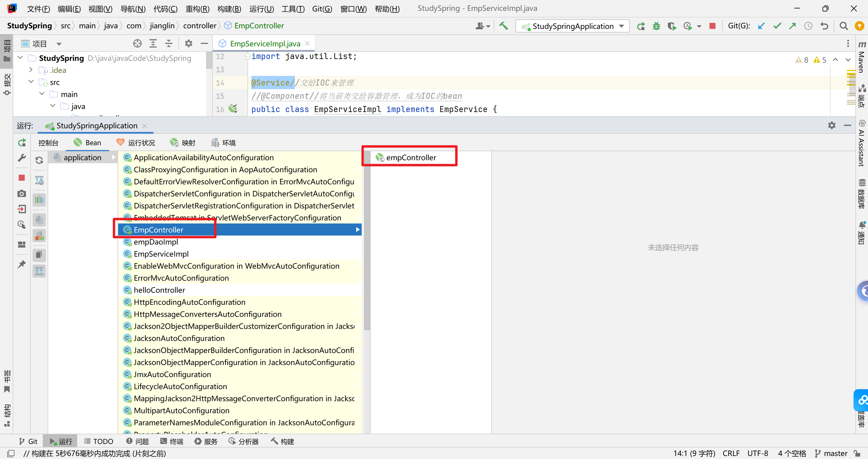Collapse the src folder in project tree

click(x=31, y=82)
